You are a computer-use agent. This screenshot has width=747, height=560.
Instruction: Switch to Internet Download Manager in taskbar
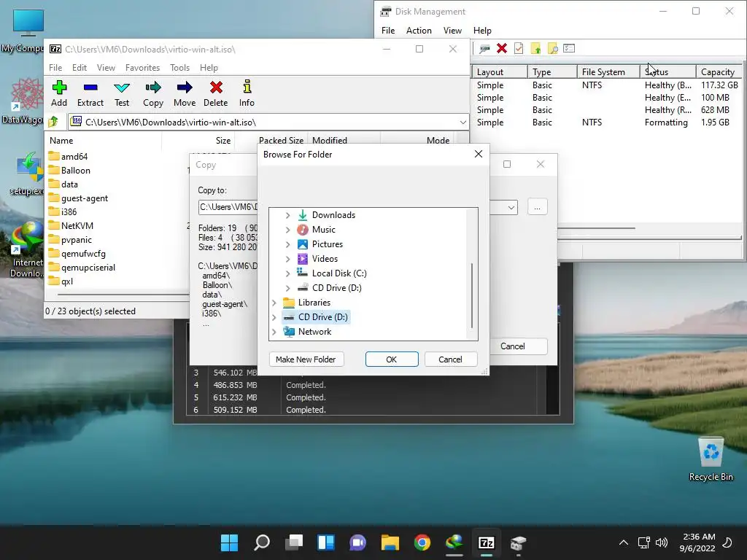454,542
